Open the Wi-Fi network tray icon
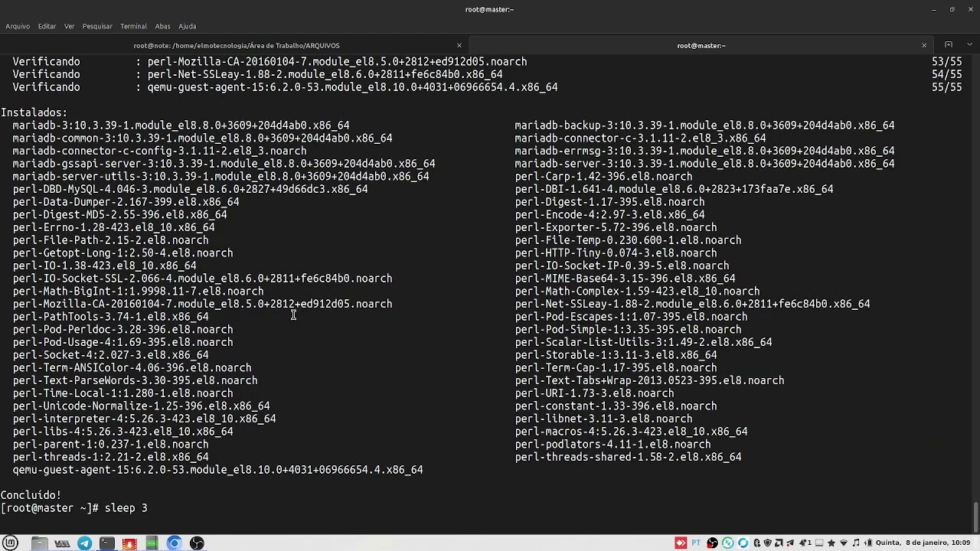 pyautogui.click(x=844, y=543)
